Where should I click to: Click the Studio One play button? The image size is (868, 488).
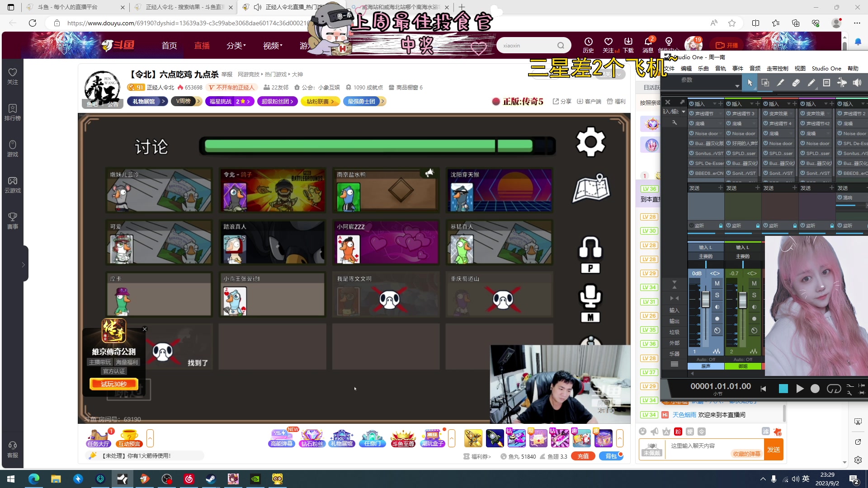click(800, 389)
